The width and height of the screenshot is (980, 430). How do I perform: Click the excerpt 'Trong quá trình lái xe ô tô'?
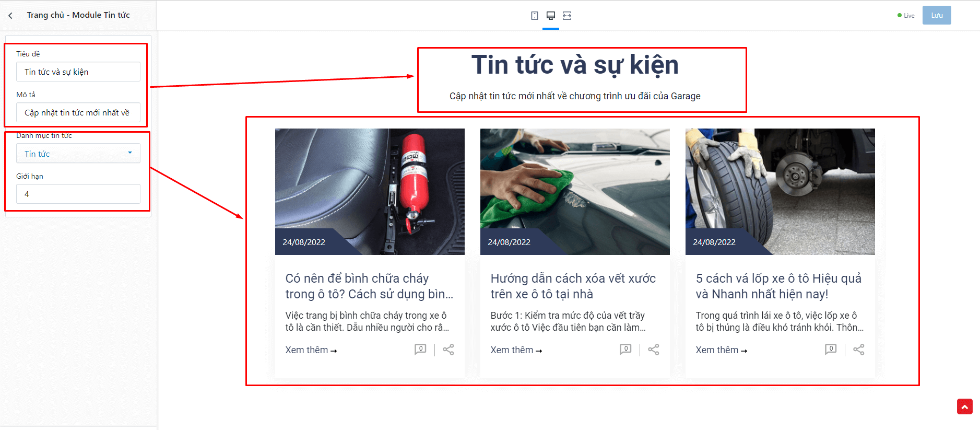click(x=780, y=321)
